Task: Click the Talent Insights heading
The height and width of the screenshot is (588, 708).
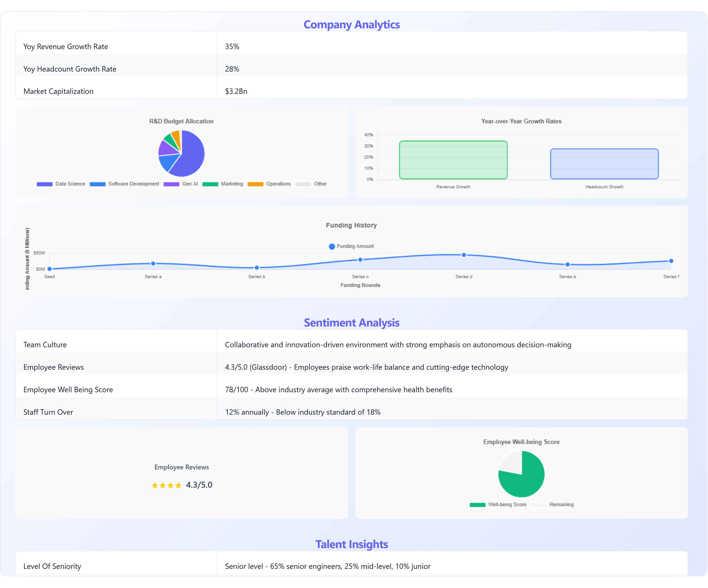Action: point(351,545)
